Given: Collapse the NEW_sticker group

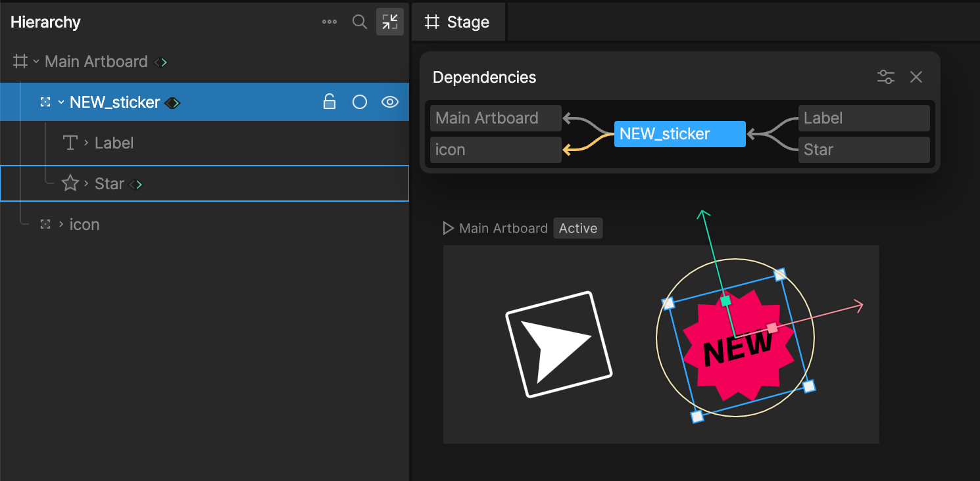Looking at the screenshot, I should click(x=61, y=103).
